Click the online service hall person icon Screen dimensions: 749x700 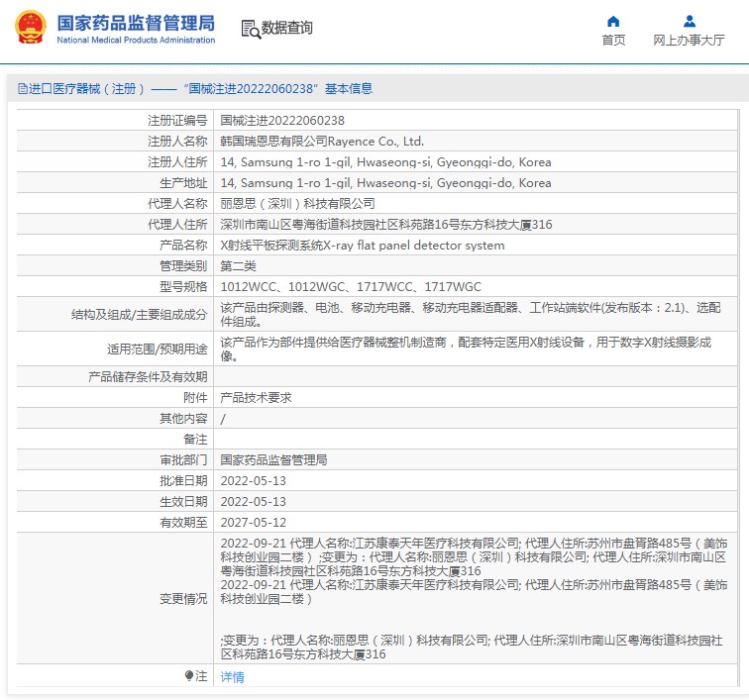689,21
